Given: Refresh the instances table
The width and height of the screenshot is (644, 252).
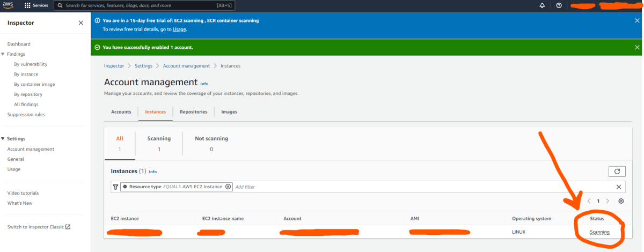Looking at the screenshot, I should coord(617,172).
